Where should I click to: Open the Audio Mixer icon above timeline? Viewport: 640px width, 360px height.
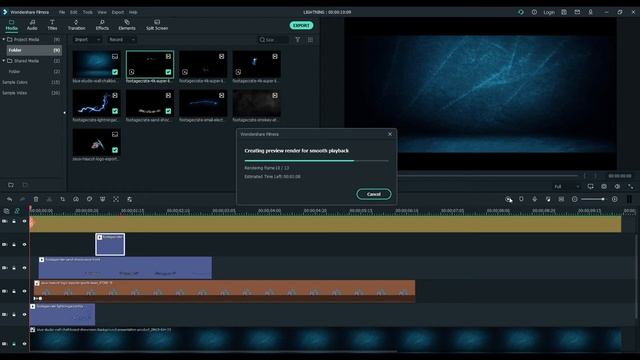pos(548,199)
